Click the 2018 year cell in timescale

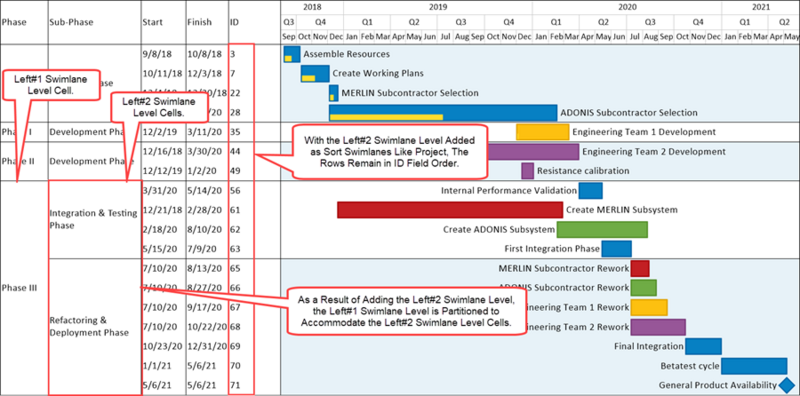tap(312, 7)
